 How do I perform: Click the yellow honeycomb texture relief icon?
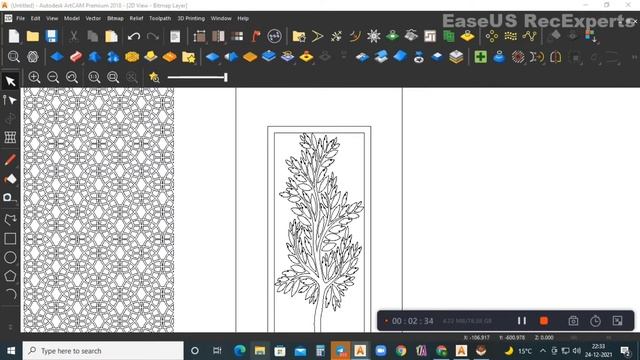[x=132, y=57]
